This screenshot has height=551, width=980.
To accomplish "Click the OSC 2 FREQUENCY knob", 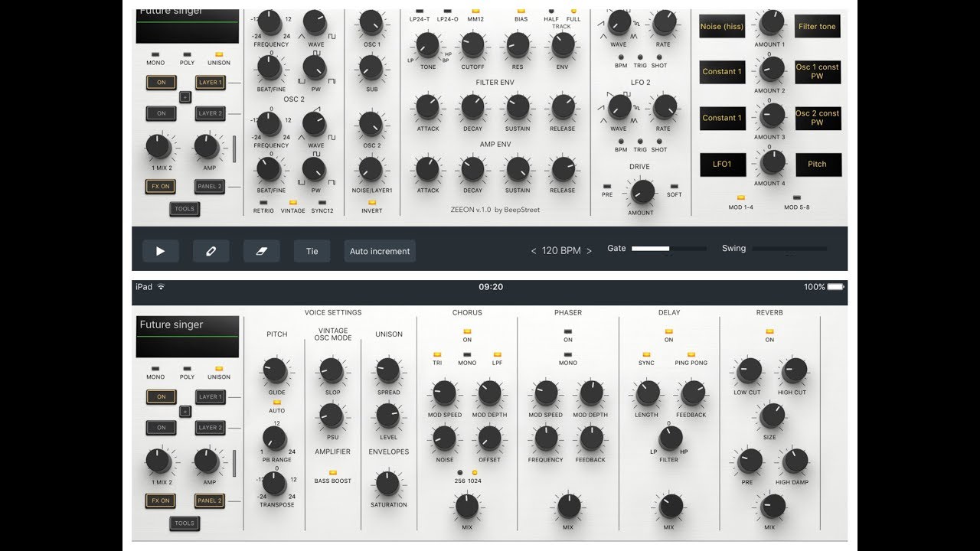I will pos(269,122).
